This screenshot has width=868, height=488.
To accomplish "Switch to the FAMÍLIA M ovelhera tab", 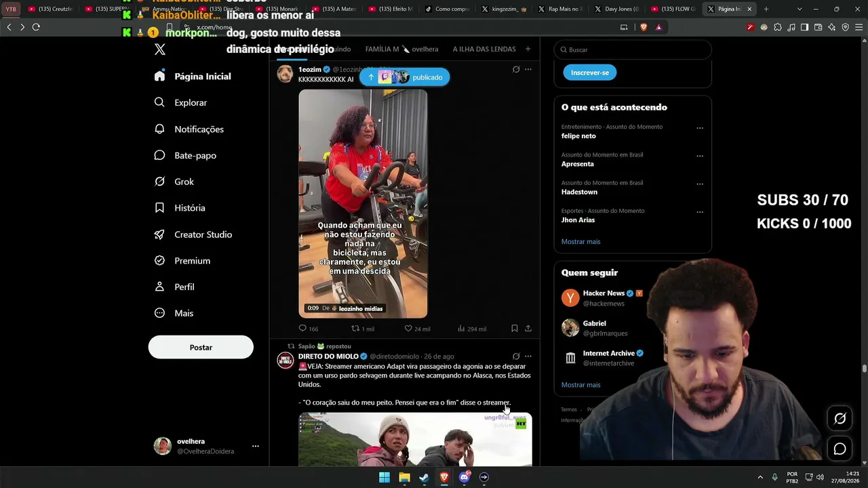I will pos(401,49).
